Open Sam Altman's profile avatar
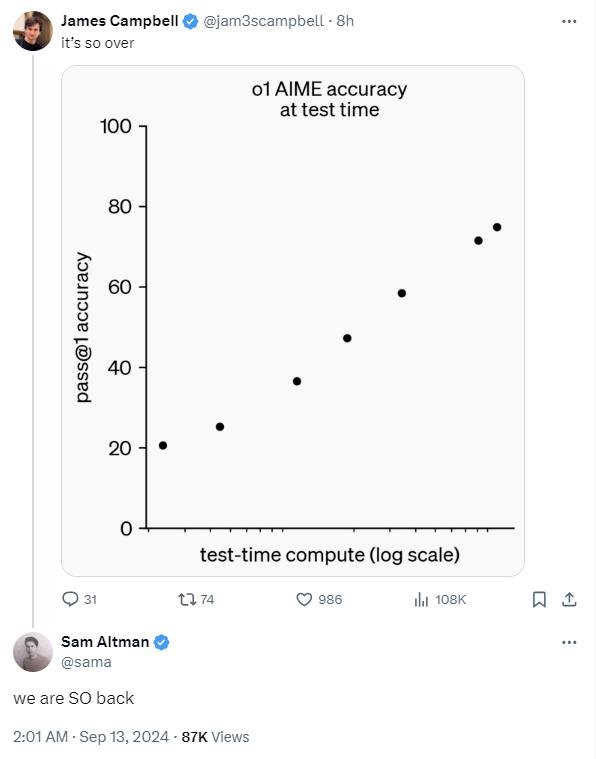The width and height of the screenshot is (596, 759). click(33, 652)
